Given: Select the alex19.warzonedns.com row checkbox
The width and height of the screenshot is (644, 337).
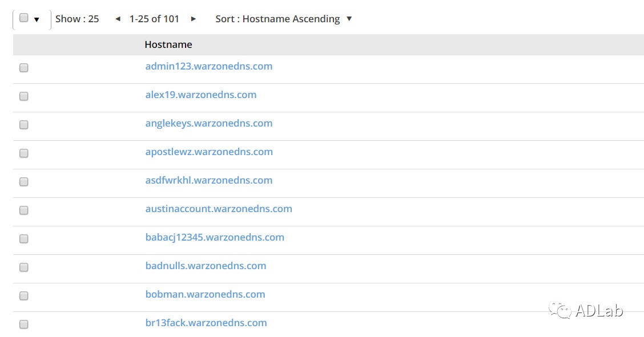Looking at the screenshot, I should (24, 96).
